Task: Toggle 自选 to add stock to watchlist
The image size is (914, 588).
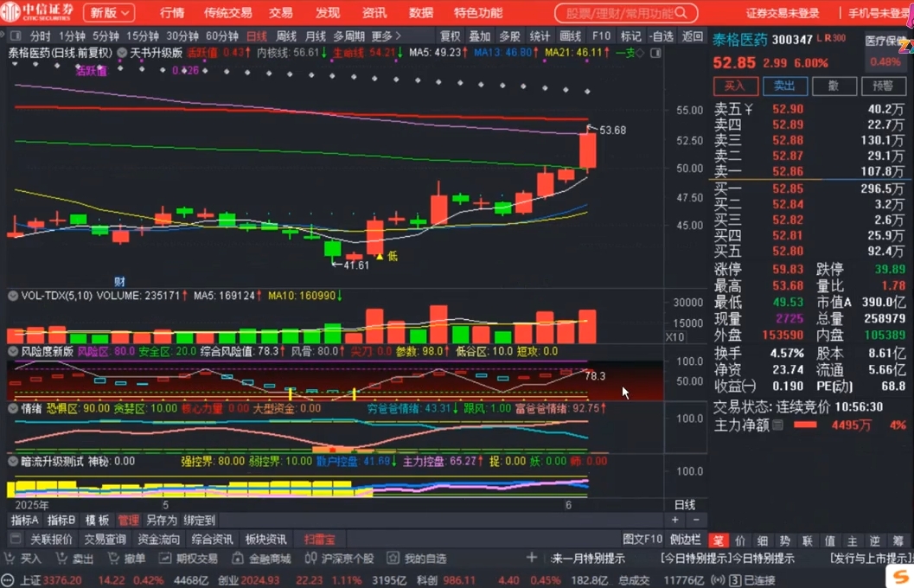Action: click(x=661, y=36)
